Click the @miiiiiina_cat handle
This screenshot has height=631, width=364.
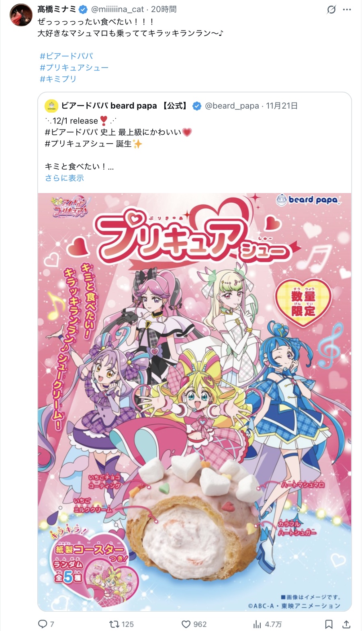(x=117, y=9)
